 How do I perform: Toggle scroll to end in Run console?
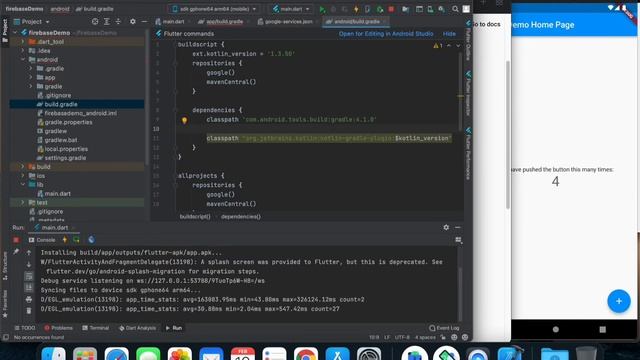pyautogui.click(x=29, y=288)
